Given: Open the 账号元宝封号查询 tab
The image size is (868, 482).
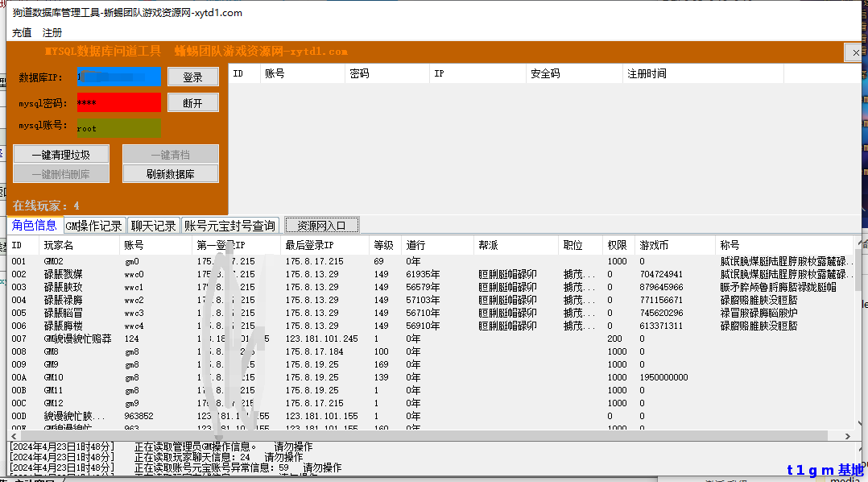Looking at the screenshot, I should (230, 226).
